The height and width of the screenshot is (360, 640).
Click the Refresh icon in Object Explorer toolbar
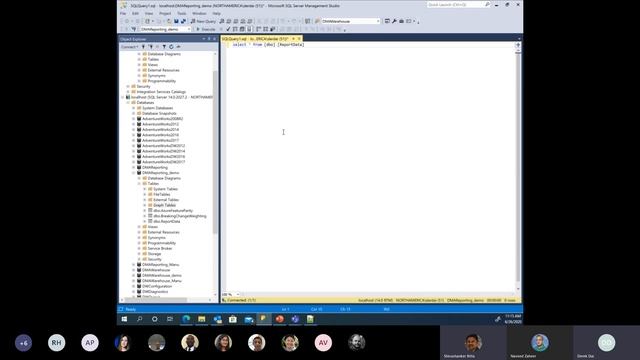tap(171, 47)
